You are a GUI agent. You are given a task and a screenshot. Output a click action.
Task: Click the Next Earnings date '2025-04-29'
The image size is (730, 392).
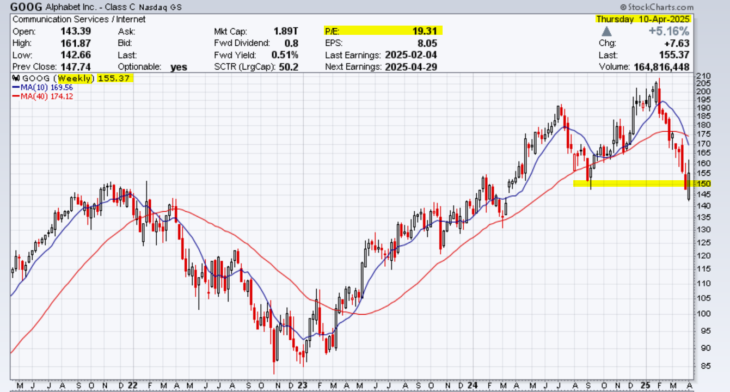pos(411,67)
